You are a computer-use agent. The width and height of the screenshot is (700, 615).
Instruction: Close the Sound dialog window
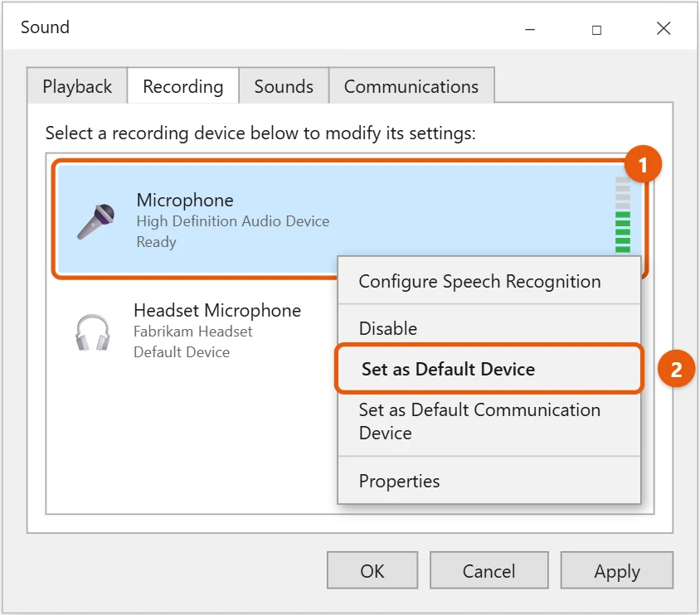(x=664, y=28)
